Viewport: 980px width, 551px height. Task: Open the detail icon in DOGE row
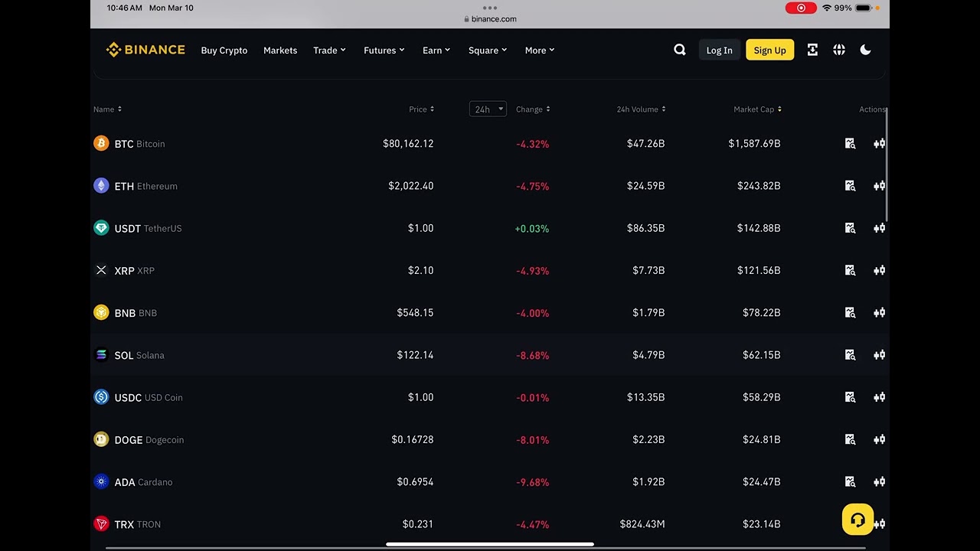850,439
